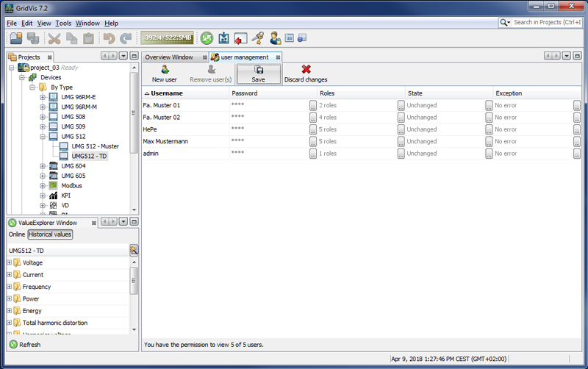This screenshot has height=369, width=588.
Task: Click the user management icon with padlock
Action: 276,38
